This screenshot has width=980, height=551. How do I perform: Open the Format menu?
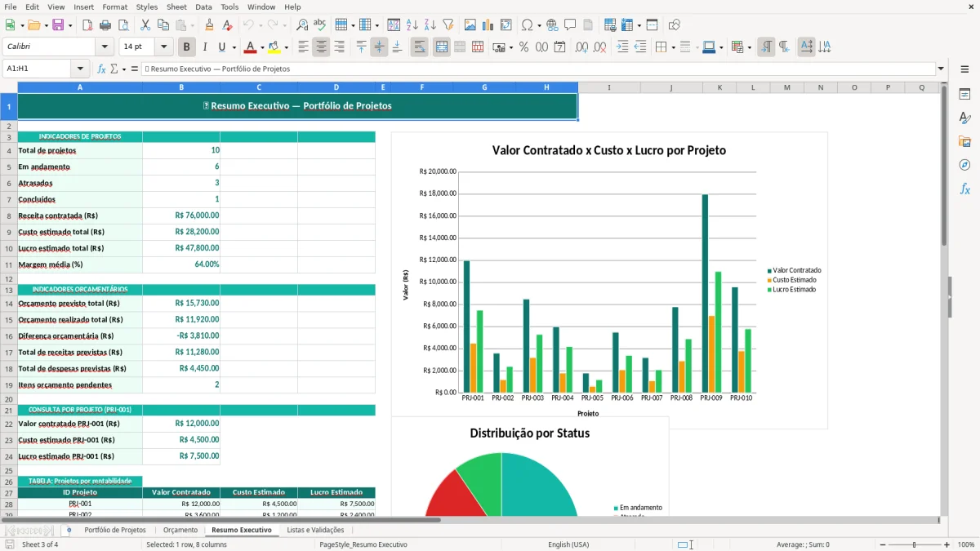(114, 7)
